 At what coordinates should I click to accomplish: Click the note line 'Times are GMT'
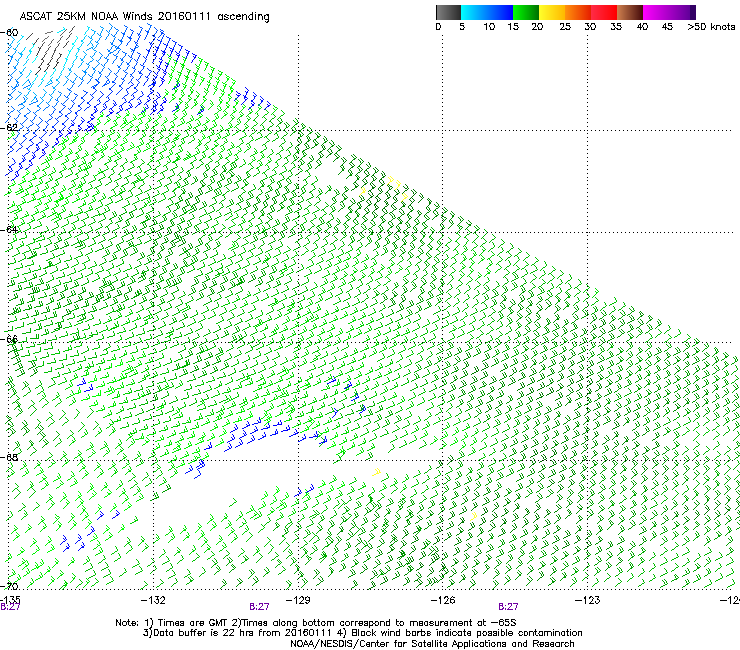(192, 623)
